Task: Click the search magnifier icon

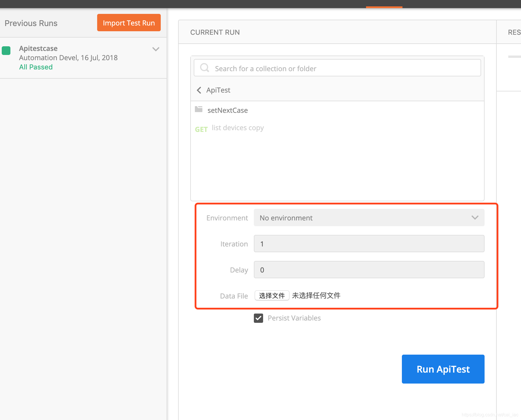Action: pos(204,68)
